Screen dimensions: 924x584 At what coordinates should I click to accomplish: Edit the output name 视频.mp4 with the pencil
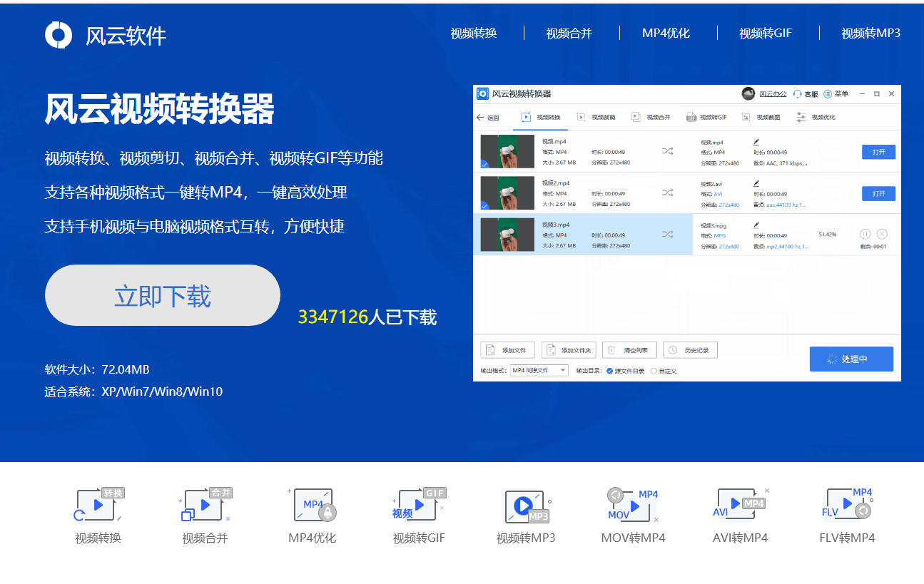point(756,142)
